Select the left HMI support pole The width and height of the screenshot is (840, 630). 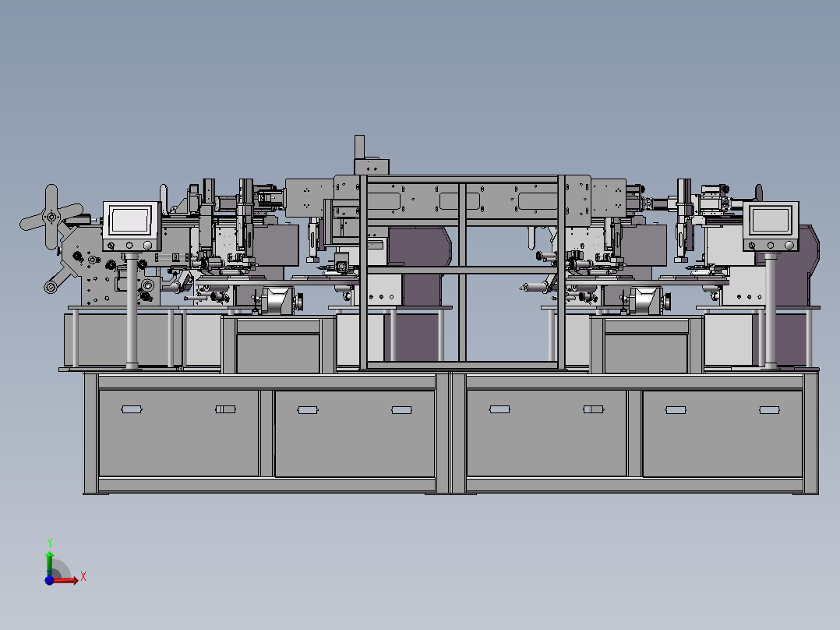pos(132,310)
